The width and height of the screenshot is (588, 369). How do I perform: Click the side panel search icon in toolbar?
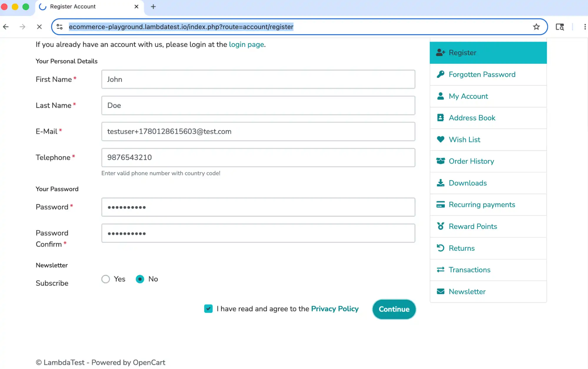point(559,27)
